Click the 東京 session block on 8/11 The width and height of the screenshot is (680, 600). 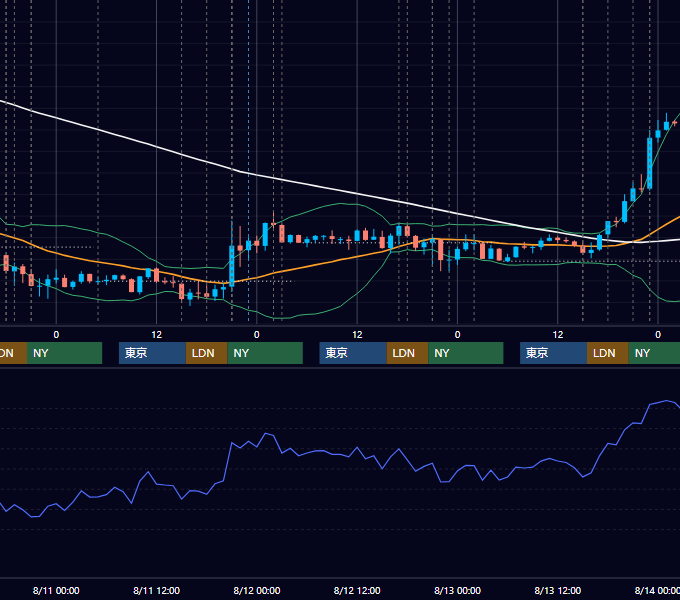coord(152,353)
